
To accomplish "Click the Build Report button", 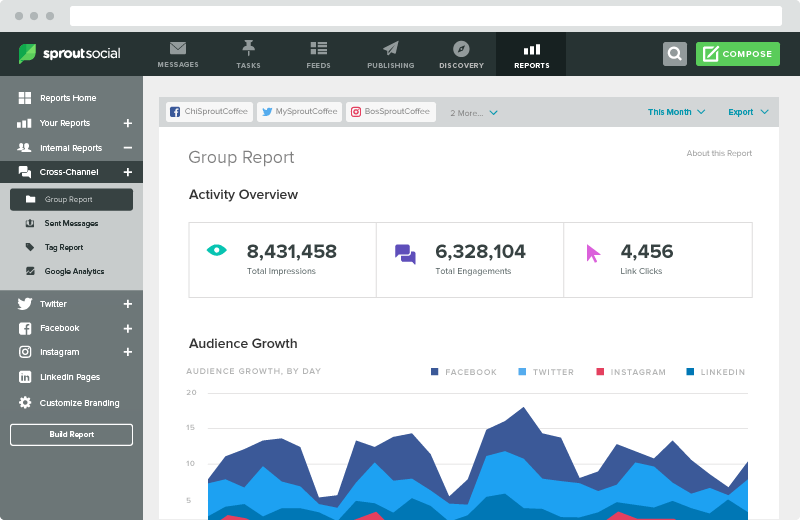I will 71,435.
